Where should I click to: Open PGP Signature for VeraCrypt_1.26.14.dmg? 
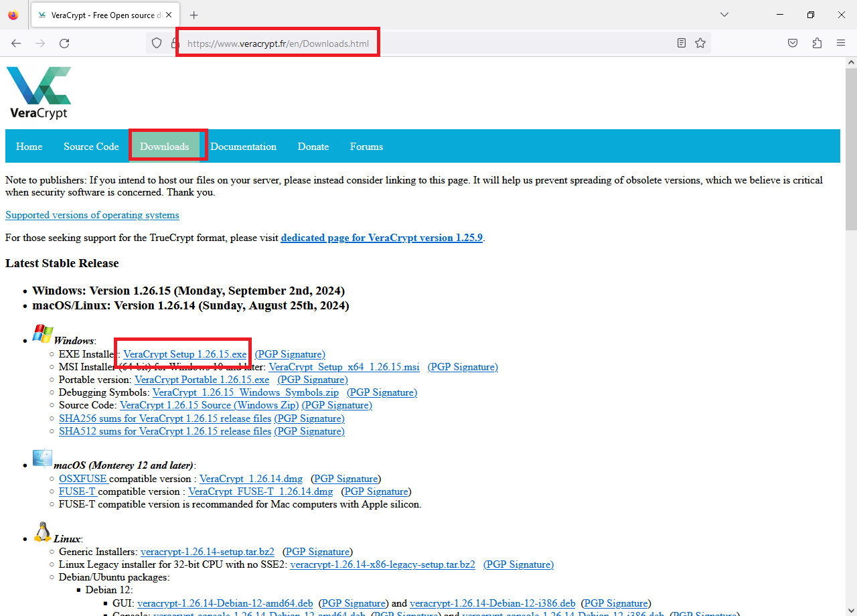click(x=345, y=479)
